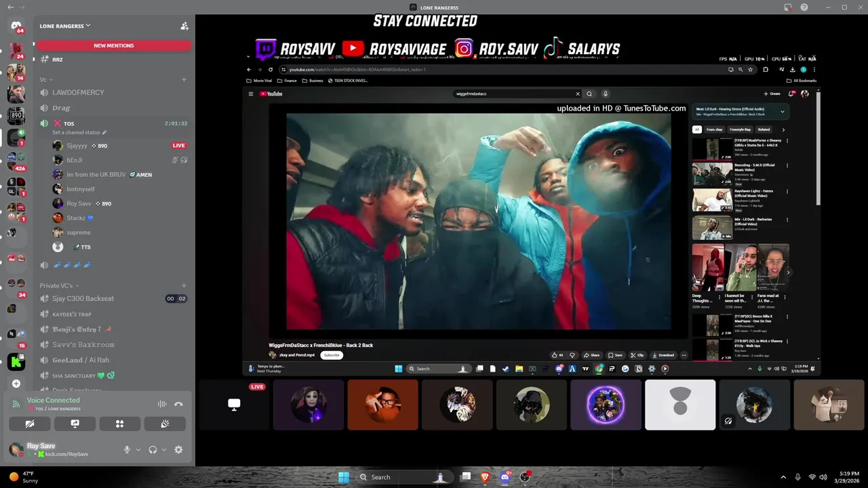Click the Help icon in Discord title bar
Viewport: 868px width, 488px height.
point(804,7)
